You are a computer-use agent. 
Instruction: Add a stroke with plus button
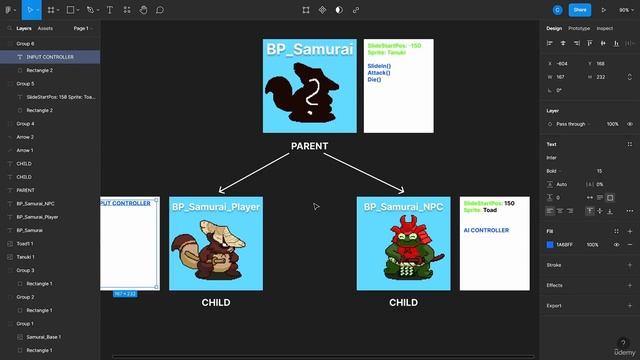click(630, 265)
